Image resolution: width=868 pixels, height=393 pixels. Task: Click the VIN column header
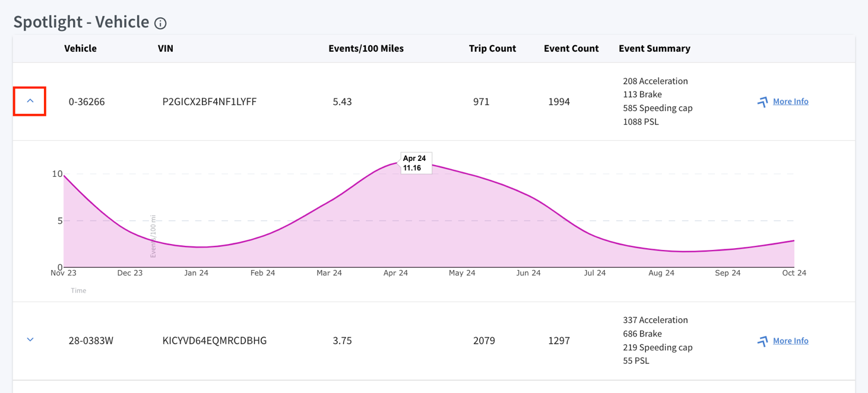click(x=166, y=49)
